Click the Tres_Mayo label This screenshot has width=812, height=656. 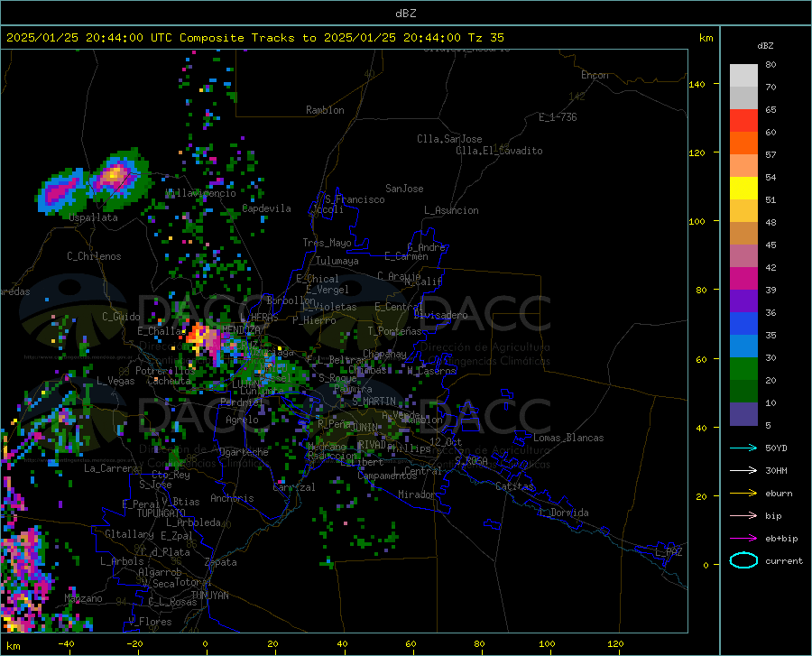pos(327,243)
